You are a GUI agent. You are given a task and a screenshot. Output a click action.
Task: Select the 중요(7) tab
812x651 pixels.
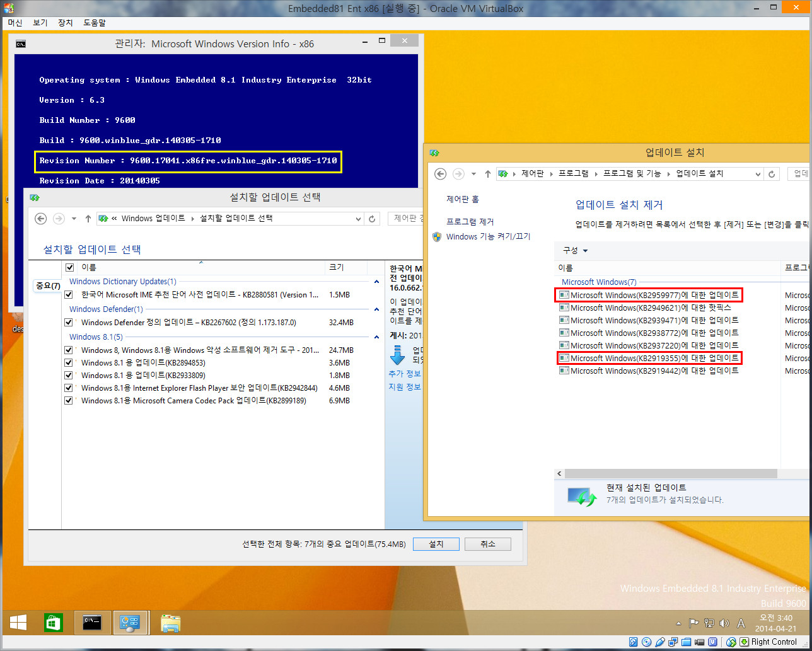pos(47,286)
